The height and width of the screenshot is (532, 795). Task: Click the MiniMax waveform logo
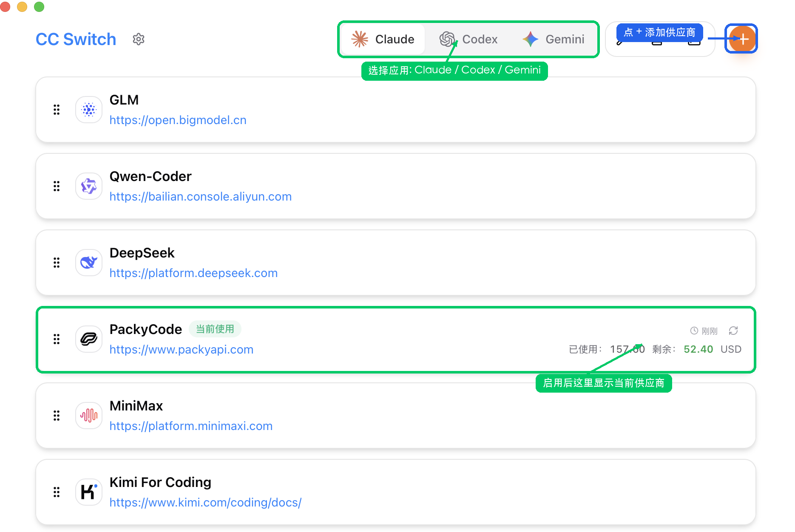[89, 416]
